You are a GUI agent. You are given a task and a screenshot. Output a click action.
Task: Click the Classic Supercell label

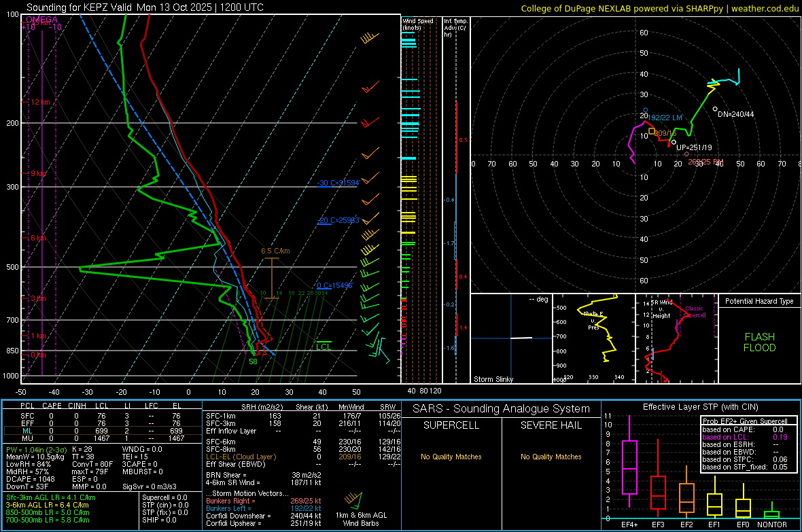pos(694,312)
